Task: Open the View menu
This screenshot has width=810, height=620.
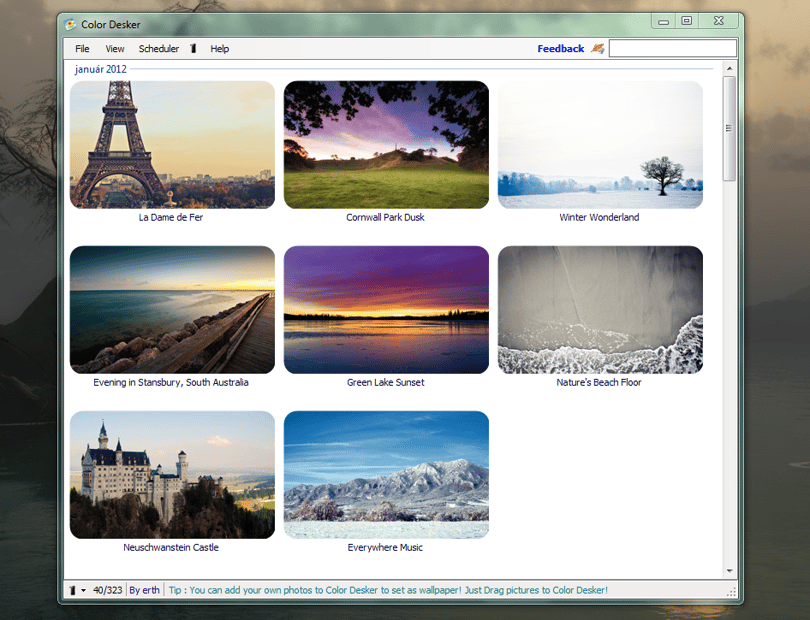Action: [x=115, y=49]
